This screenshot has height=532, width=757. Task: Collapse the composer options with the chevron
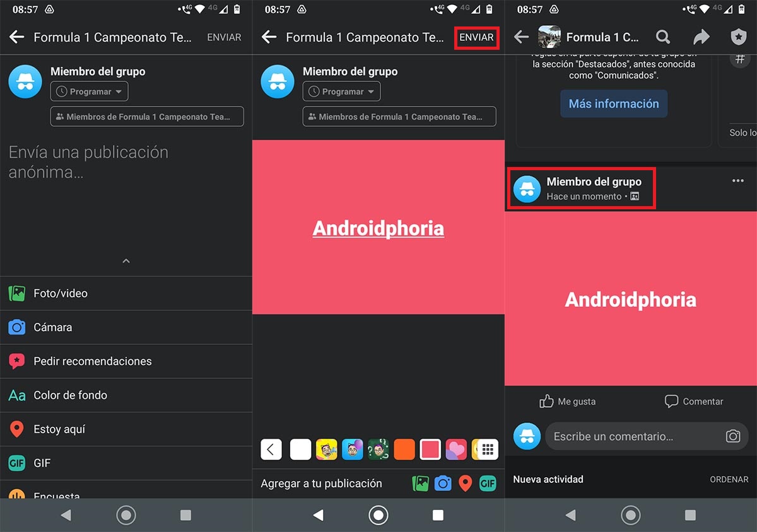pyautogui.click(x=126, y=260)
